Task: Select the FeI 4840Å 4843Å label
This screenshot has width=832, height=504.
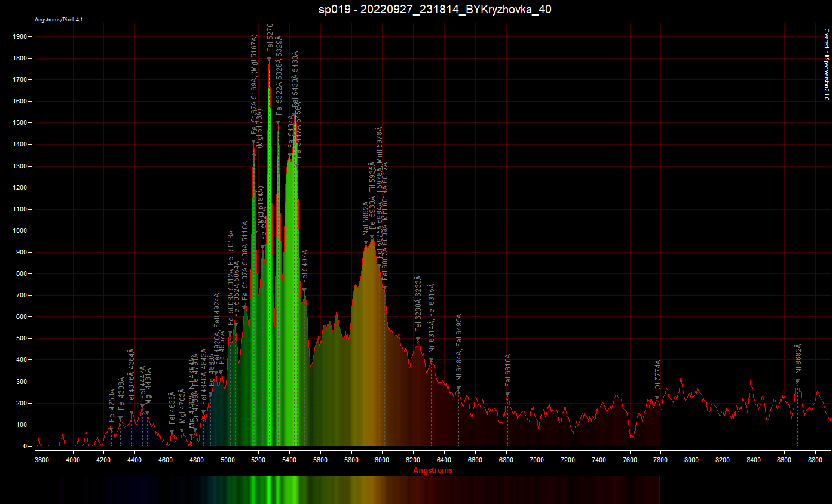Action: [x=204, y=376]
